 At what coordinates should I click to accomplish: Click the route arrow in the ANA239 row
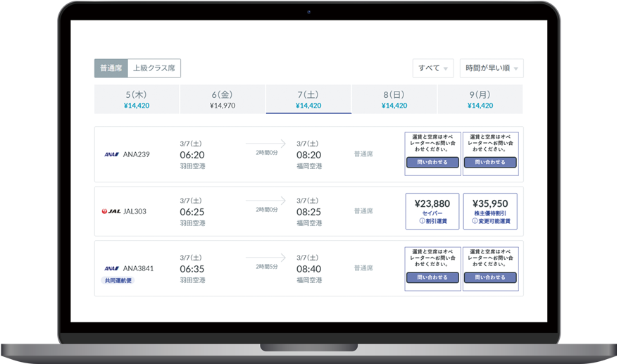pos(266,144)
